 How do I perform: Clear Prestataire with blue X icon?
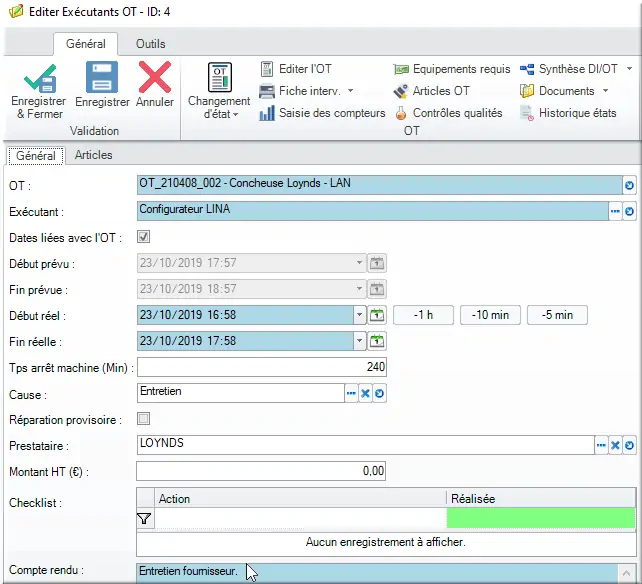tap(615, 445)
